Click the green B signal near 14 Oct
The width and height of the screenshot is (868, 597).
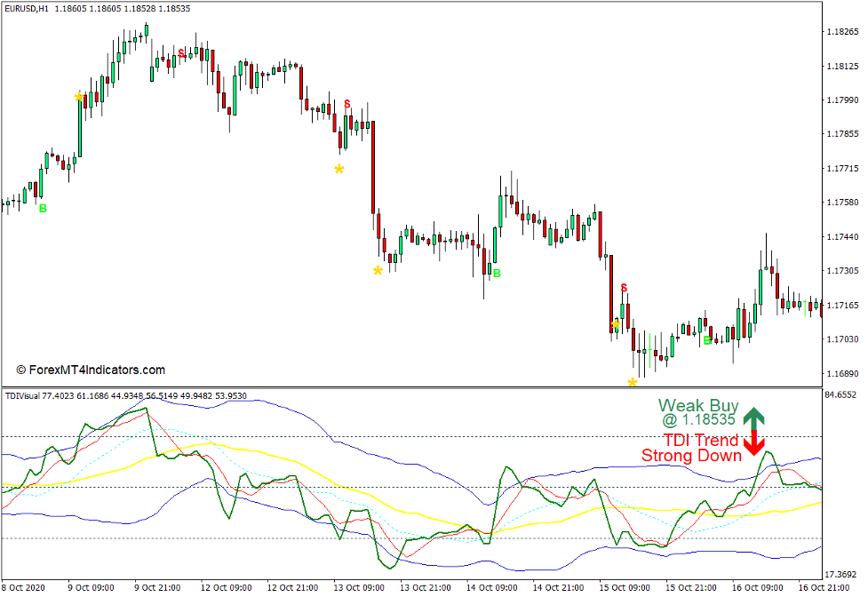(x=495, y=273)
